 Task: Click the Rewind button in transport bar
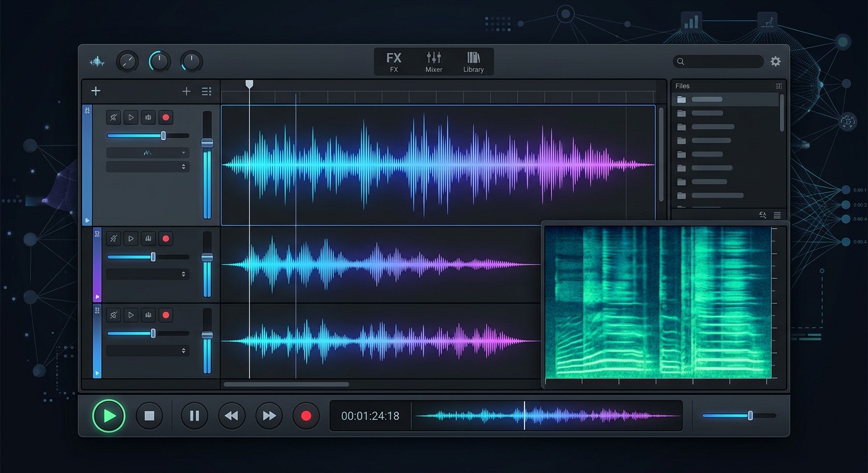coord(232,416)
